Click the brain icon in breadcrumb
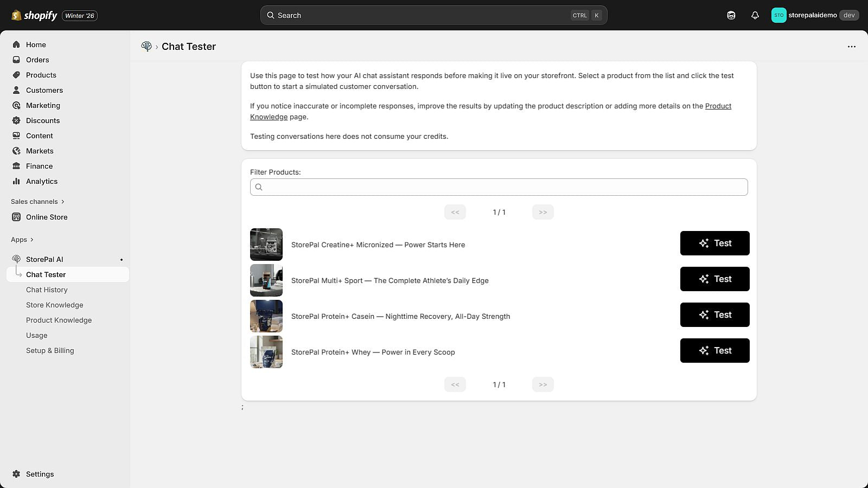This screenshot has height=488, width=868. [x=146, y=46]
